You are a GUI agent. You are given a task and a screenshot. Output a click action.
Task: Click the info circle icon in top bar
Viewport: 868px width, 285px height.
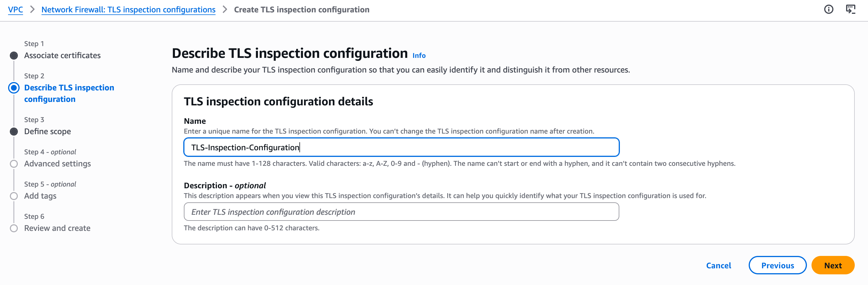click(829, 9)
